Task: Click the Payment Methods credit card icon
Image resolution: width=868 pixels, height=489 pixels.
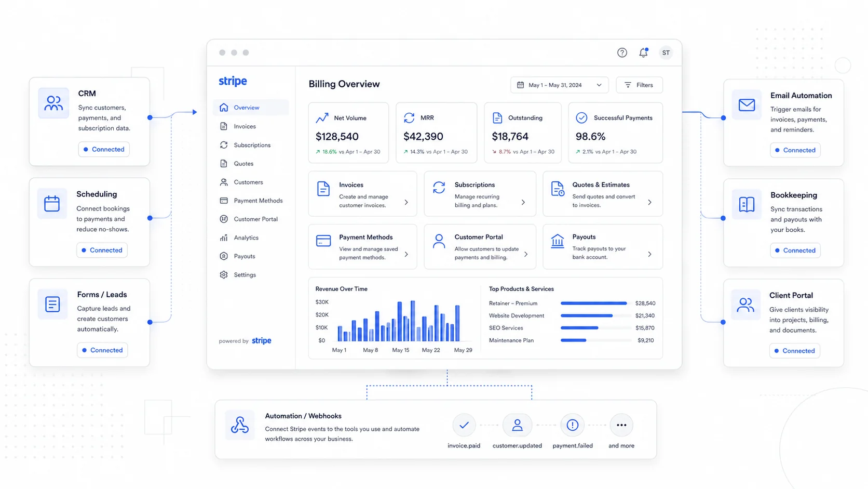Action: 323,241
